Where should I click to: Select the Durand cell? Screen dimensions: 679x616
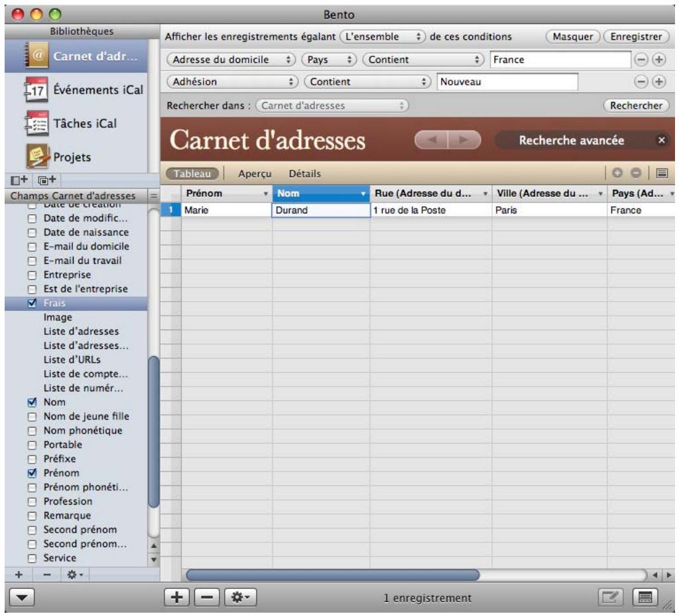(321, 210)
